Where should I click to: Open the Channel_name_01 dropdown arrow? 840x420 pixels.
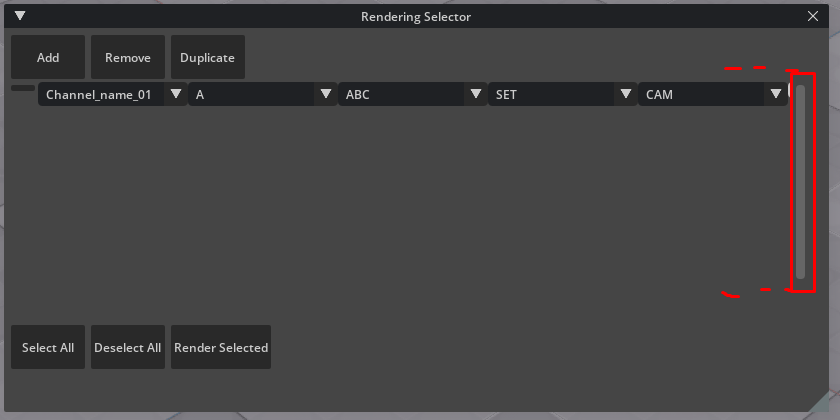pyautogui.click(x=176, y=94)
